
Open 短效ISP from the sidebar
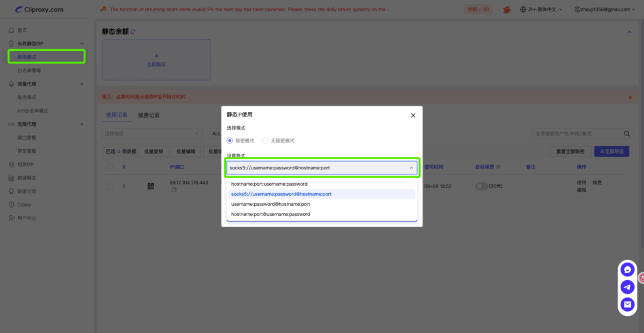pyautogui.click(x=21, y=164)
